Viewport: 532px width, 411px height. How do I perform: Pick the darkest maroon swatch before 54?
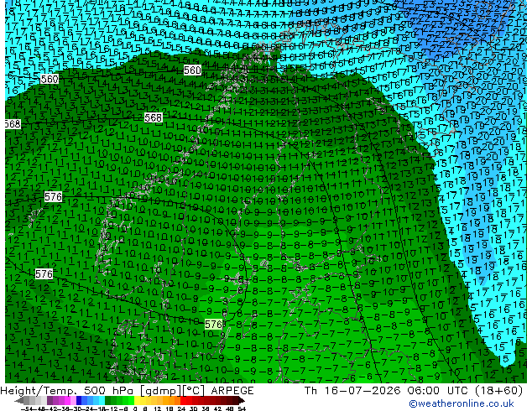coord(235,400)
